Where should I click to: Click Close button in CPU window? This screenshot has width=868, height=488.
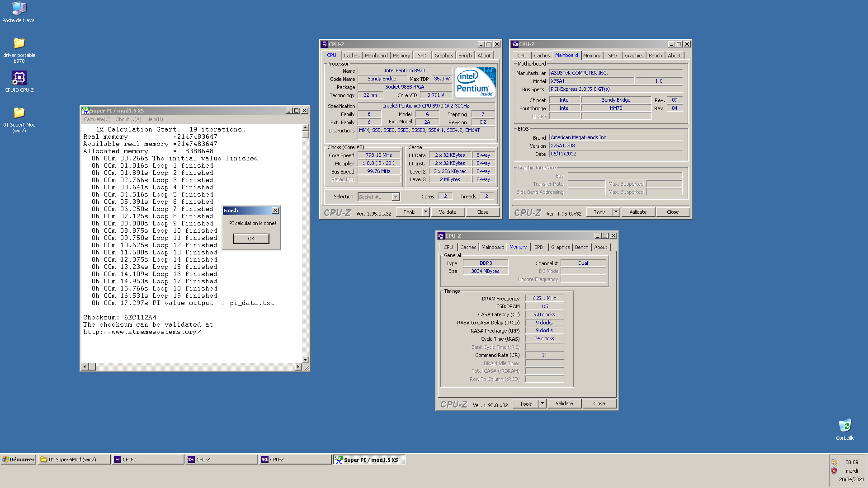(x=482, y=212)
